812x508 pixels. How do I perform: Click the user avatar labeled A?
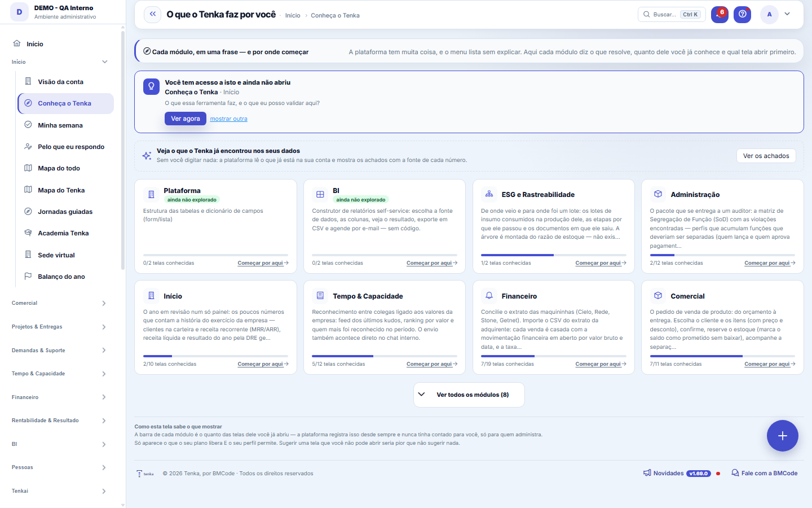pyautogui.click(x=769, y=14)
